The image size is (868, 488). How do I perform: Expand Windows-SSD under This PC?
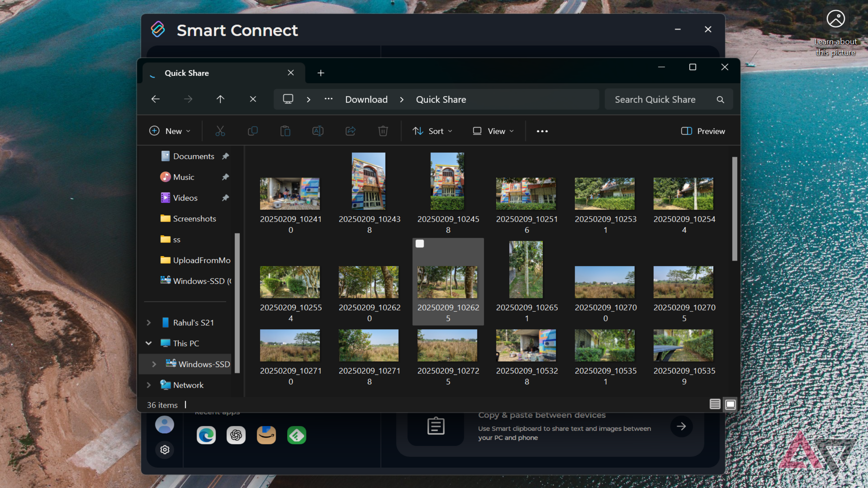[154, 364]
